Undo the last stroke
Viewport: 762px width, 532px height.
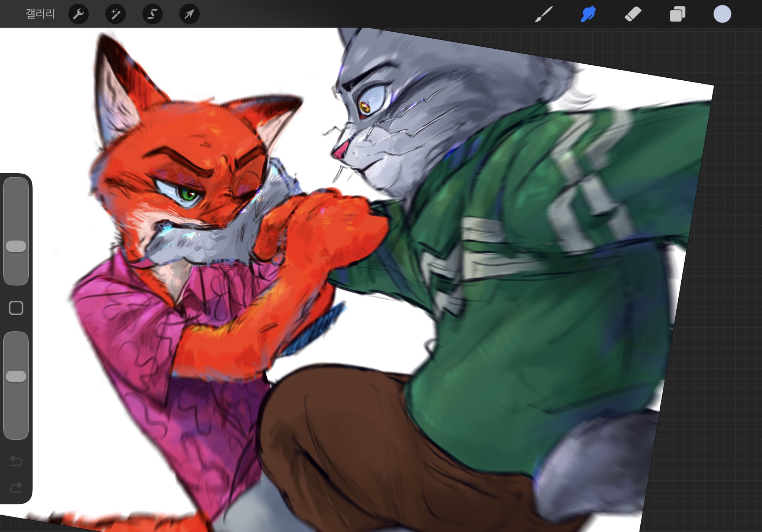(x=16, y=461)
